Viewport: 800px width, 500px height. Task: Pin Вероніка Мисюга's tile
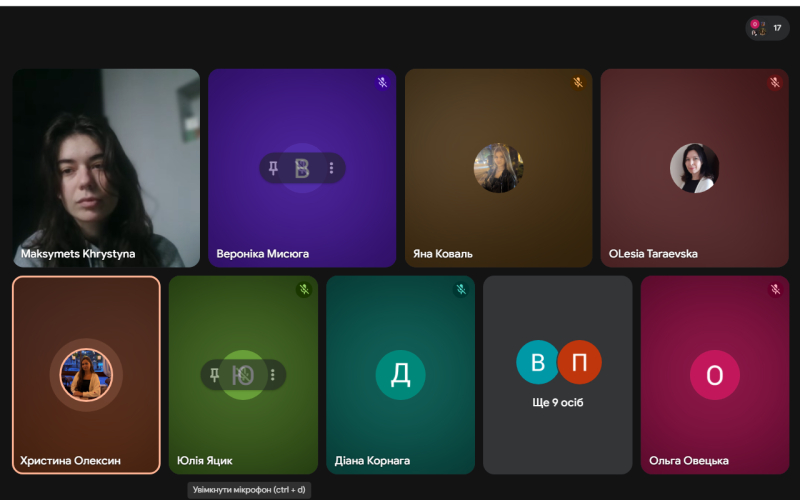click(273, 168)
